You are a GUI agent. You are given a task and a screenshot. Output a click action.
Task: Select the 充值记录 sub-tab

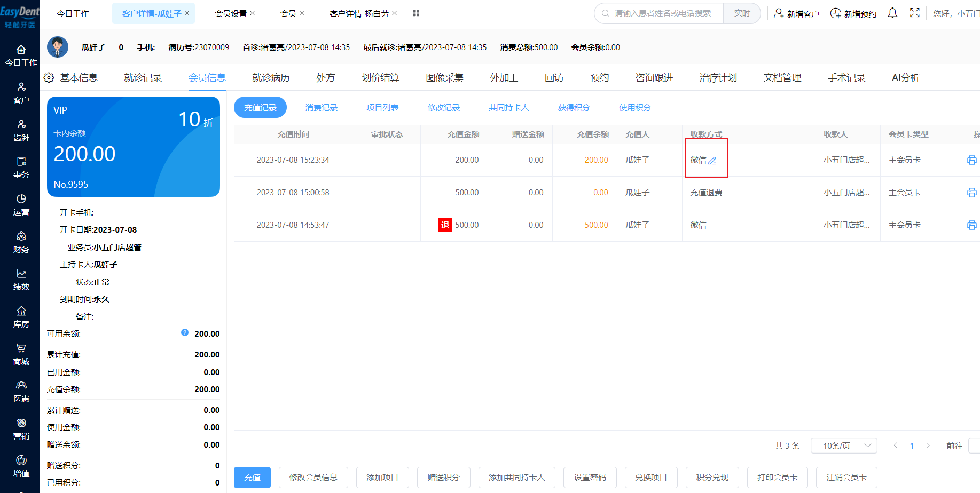[x=260, y=108]
